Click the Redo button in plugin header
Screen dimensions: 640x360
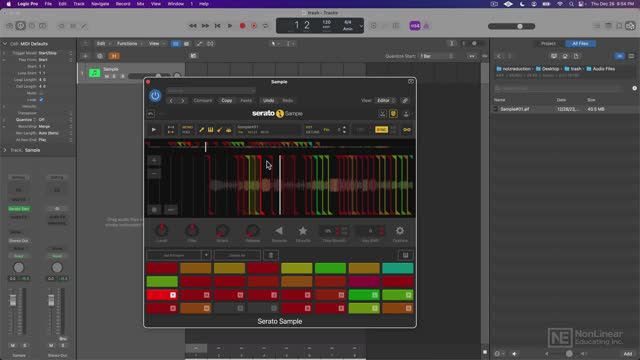click(288, 100)
